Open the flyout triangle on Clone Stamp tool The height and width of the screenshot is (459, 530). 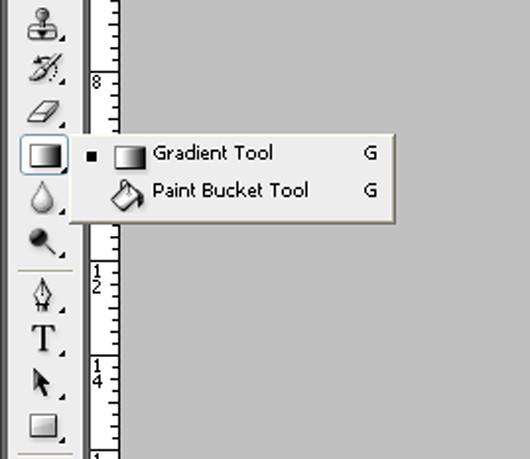62,38
